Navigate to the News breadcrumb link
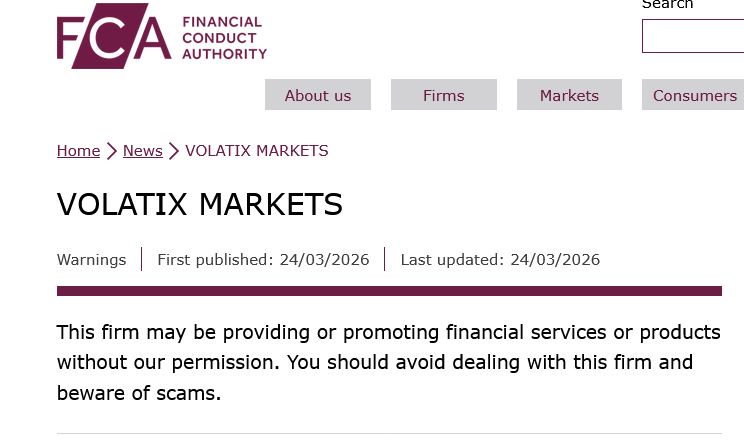Viewport: 744px width, 440px height. (142, 151)
